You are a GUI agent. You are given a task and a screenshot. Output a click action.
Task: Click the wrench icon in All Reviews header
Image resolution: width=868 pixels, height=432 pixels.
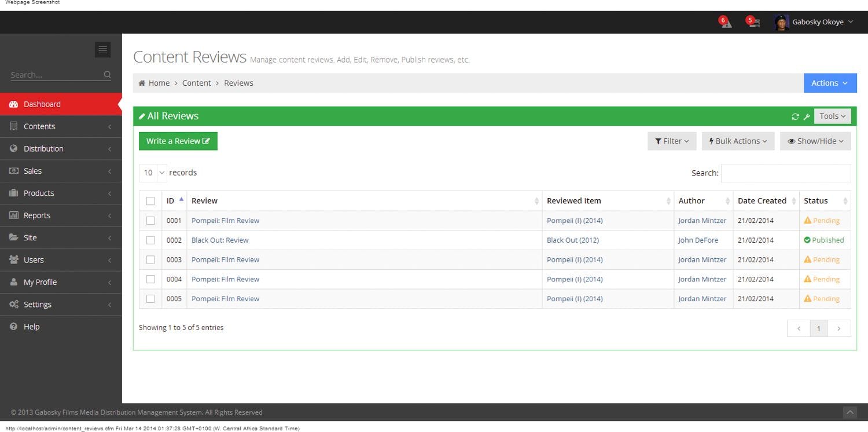[807, 117]
